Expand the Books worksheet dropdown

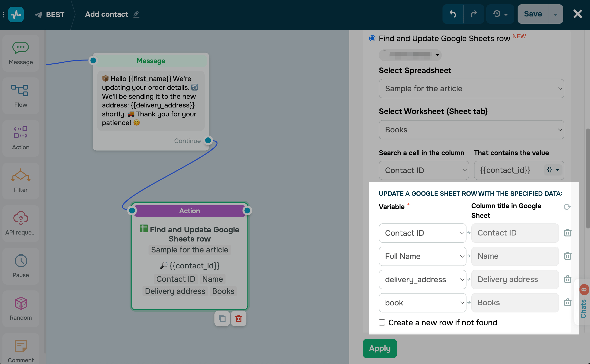(471, 130)
